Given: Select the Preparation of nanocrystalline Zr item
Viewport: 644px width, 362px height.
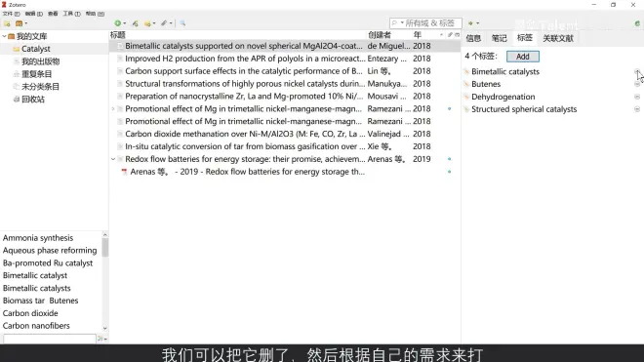Looking at the screenshot, I should coord(285,97).
